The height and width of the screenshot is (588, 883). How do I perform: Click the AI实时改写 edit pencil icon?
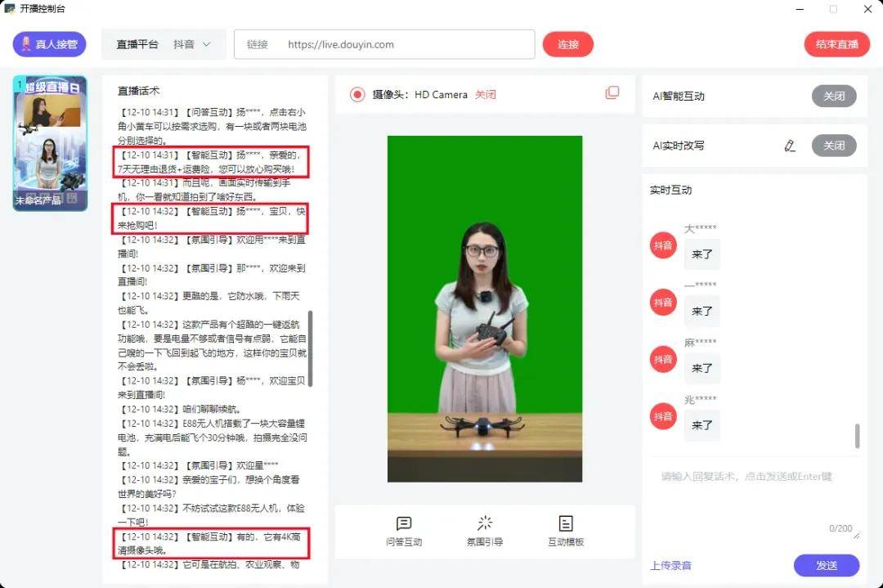coord(790,146)
